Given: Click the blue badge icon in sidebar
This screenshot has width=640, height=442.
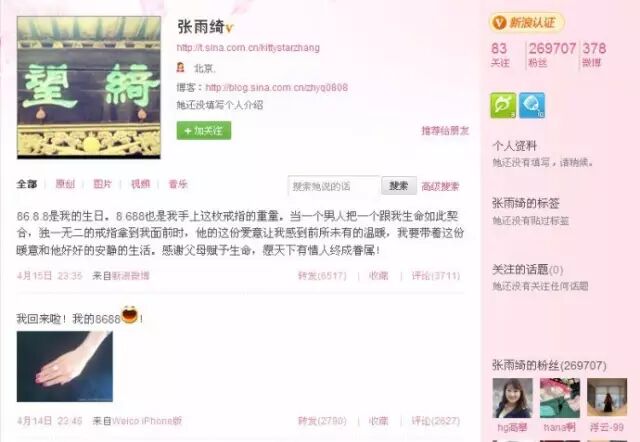Looking at the screenshot, I should click(532, 105).
